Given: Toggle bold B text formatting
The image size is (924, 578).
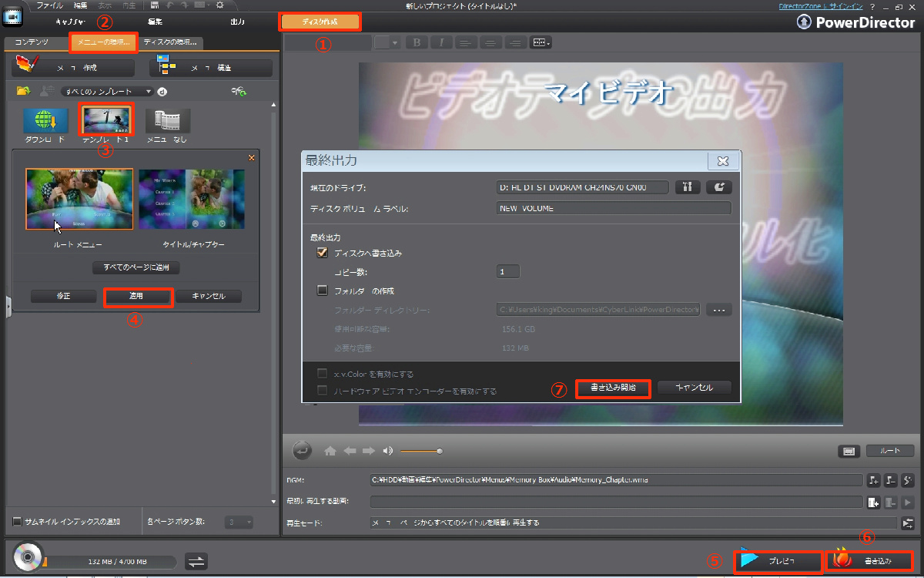Looking at the screenshot, I should [417, 42].
